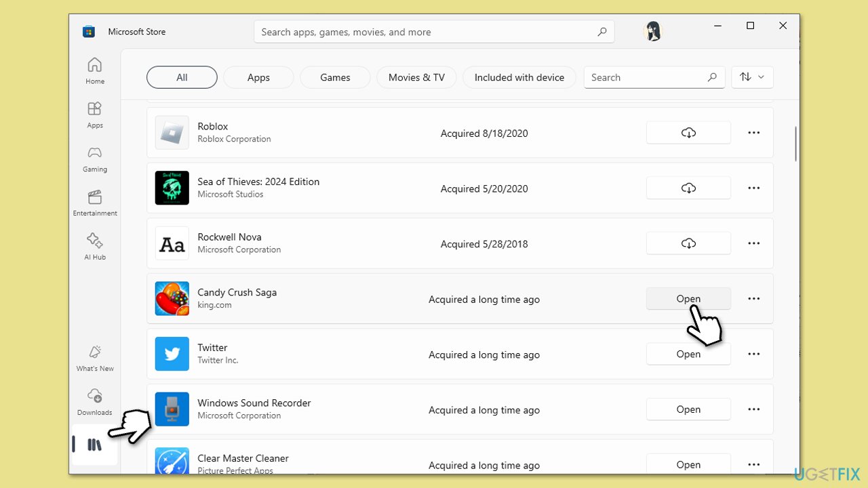Click the Rockwell Nova title
868x488 pixels.
(x=229, y=237)
